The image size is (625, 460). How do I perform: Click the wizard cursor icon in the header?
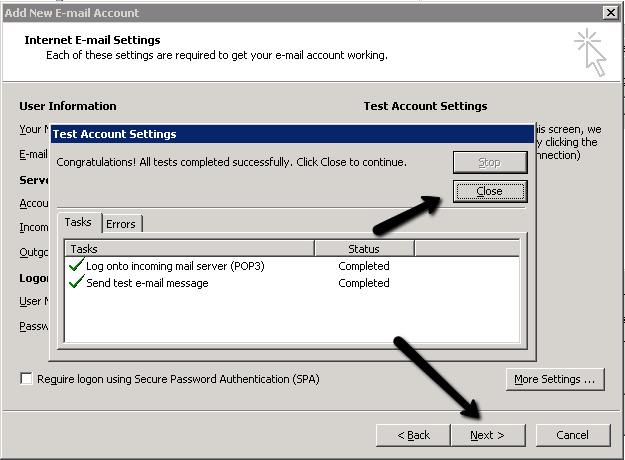click(x=590, y=51)
